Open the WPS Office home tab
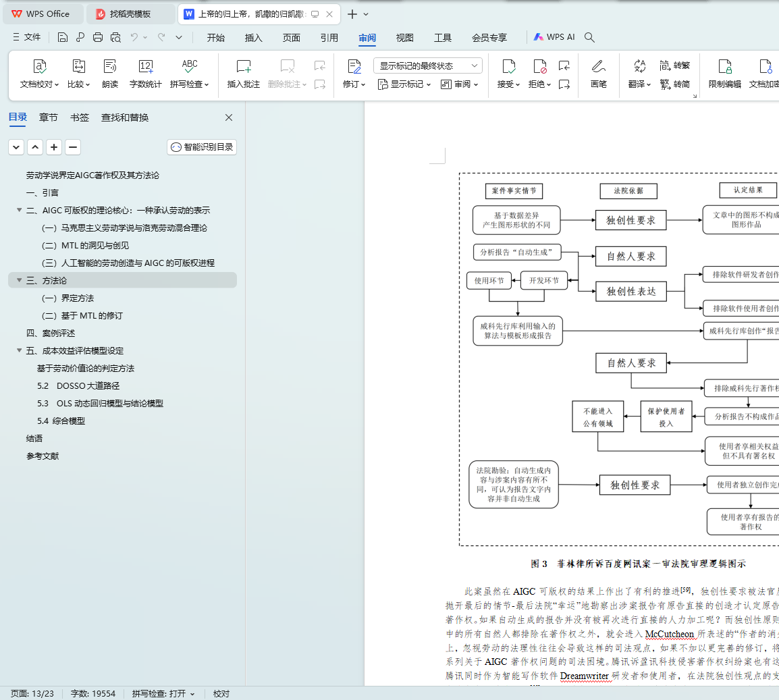The width and height of the screenshot is (779, 700). [x=43, y=14]
